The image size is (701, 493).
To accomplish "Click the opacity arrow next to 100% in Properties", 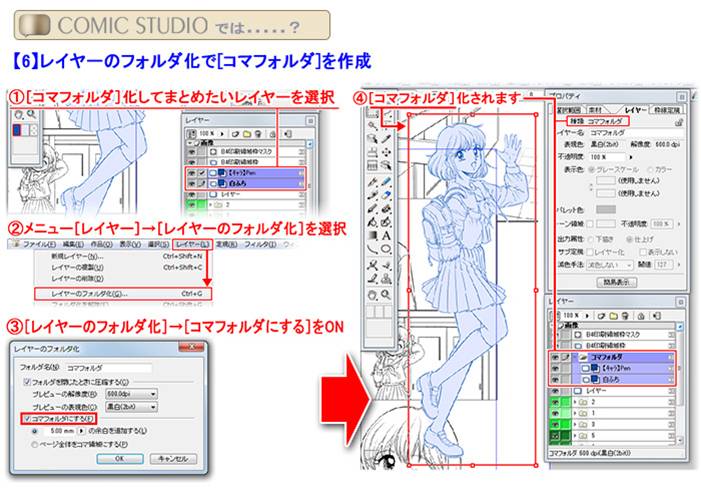I will click(x=631, y=157).
